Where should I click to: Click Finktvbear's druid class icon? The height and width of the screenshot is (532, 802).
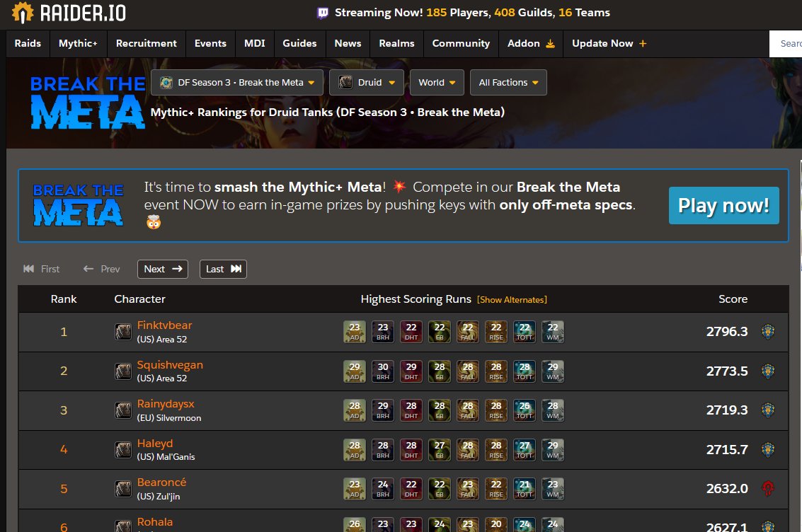pos(122,332)
